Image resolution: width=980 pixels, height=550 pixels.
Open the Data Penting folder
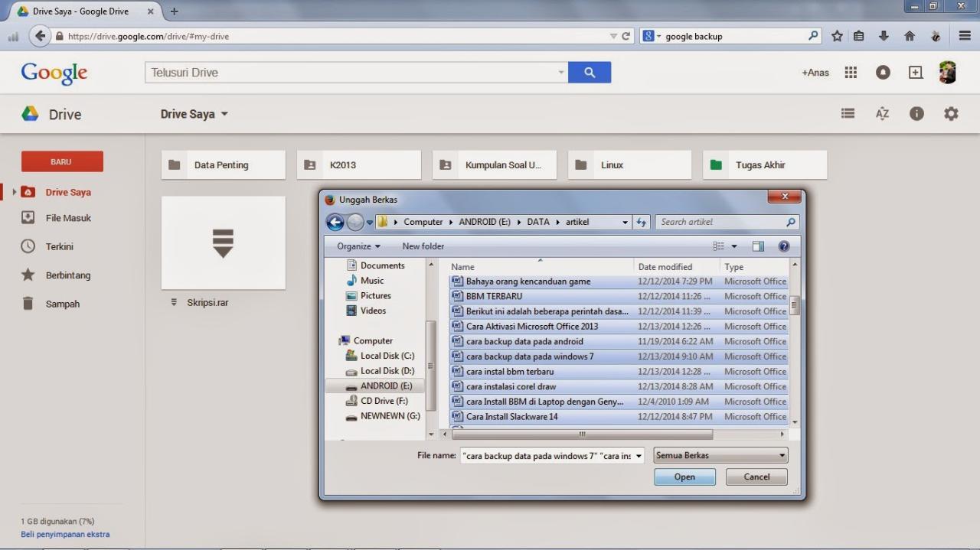pos(224,164)
